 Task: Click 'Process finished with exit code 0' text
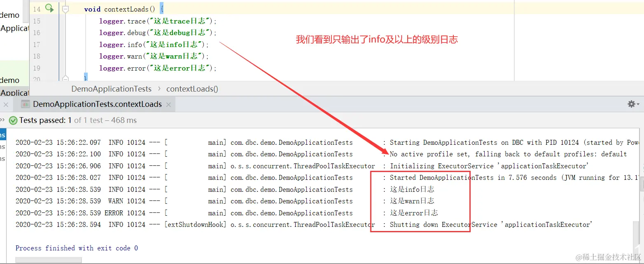(77, 248)
